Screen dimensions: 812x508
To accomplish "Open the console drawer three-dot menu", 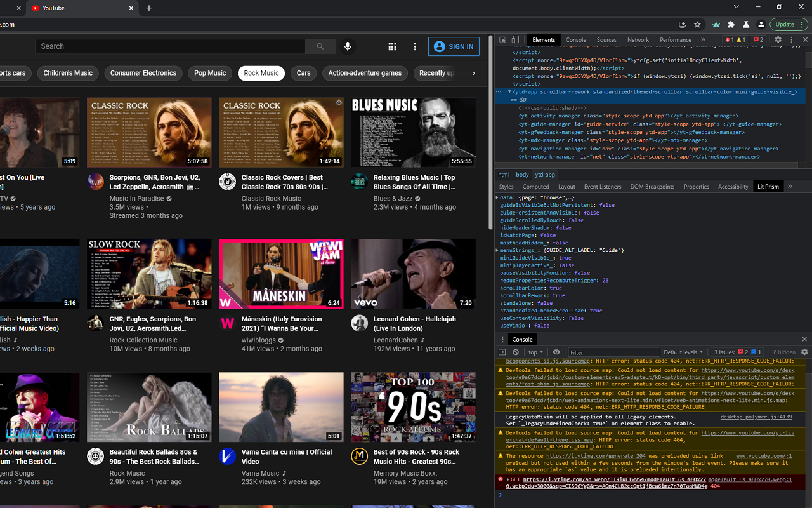I will click(502, 339).
